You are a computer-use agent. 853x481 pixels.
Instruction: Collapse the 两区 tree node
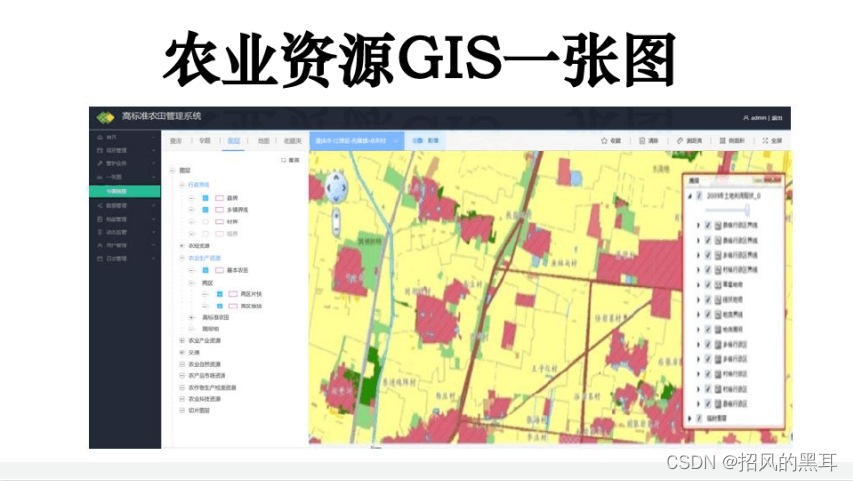pyautogui.click(x=191, y=283)
